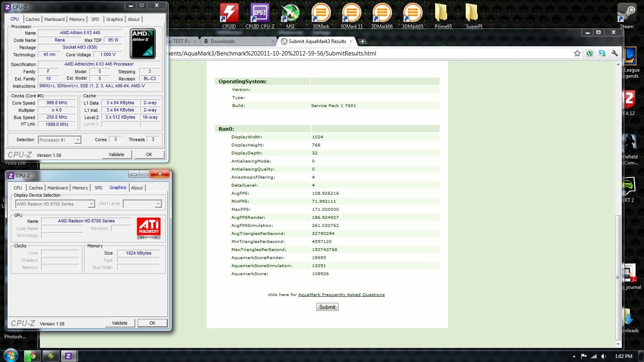
Task: Open the volume control in system tray
Action: (603, 356)
